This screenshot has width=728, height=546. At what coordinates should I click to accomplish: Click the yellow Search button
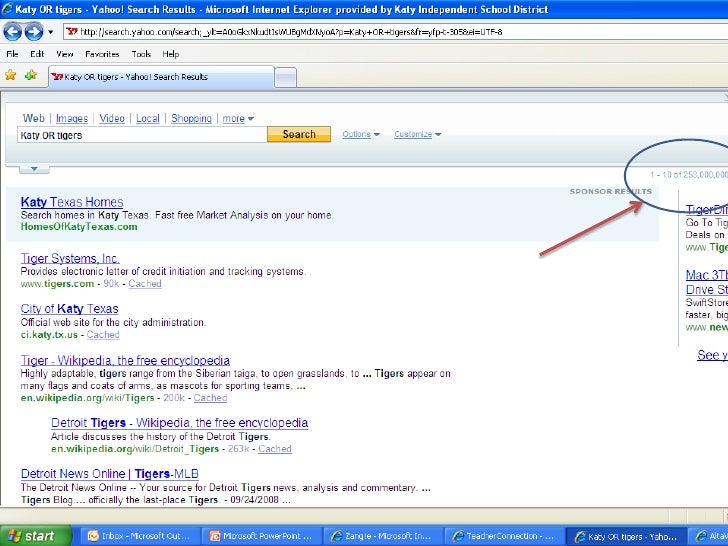click(x=299, y=134)
